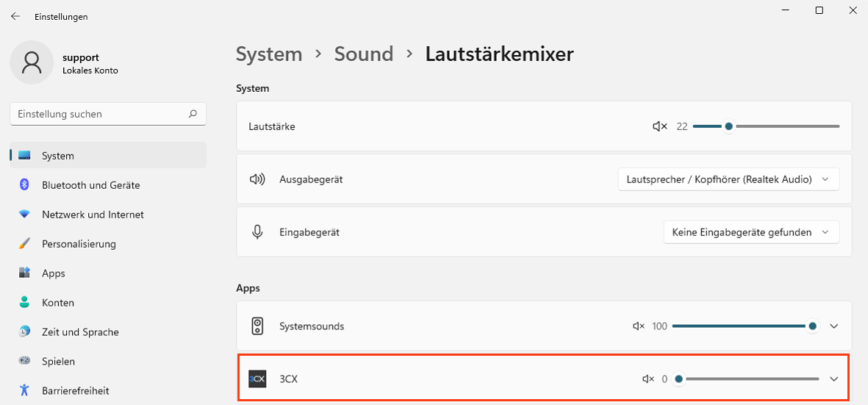868x405 pixels.
Task: Unmute the system Lautstärke speaker
Action: click(659, 126)
